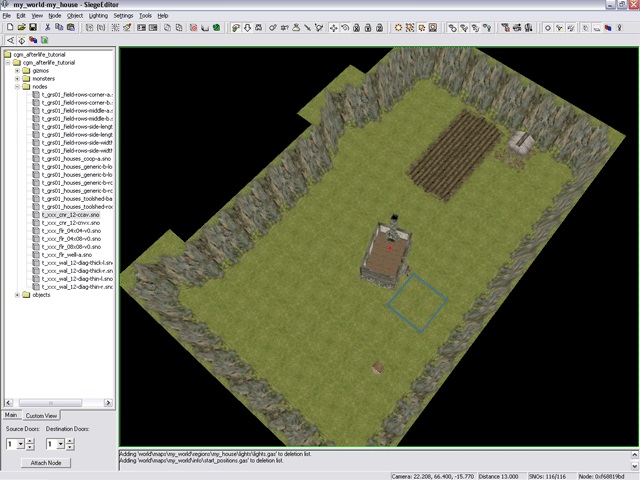Select the t_xxx_cnr_12-ccav.sno node
640x480 pixels.
[x=71, y=215]
